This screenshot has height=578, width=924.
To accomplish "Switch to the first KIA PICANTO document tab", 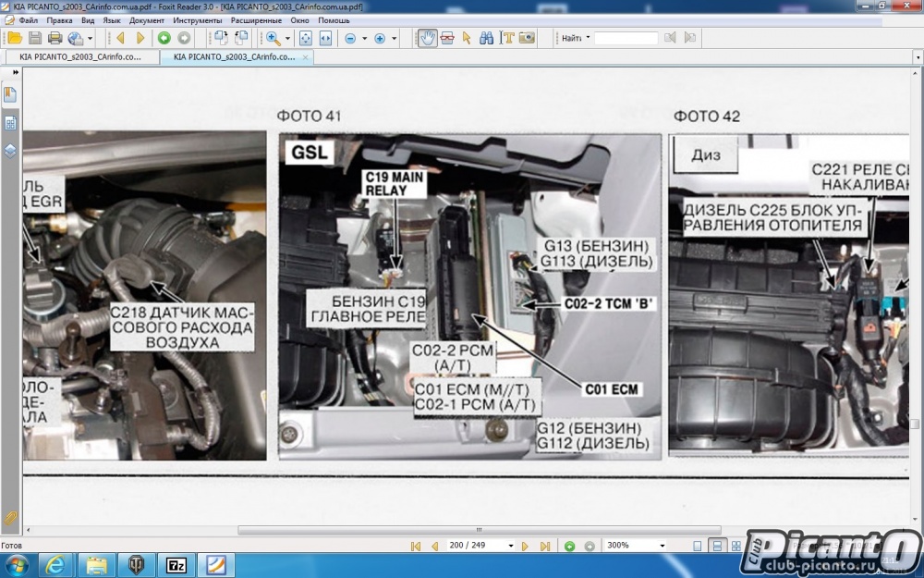I will tap(80, 57).
